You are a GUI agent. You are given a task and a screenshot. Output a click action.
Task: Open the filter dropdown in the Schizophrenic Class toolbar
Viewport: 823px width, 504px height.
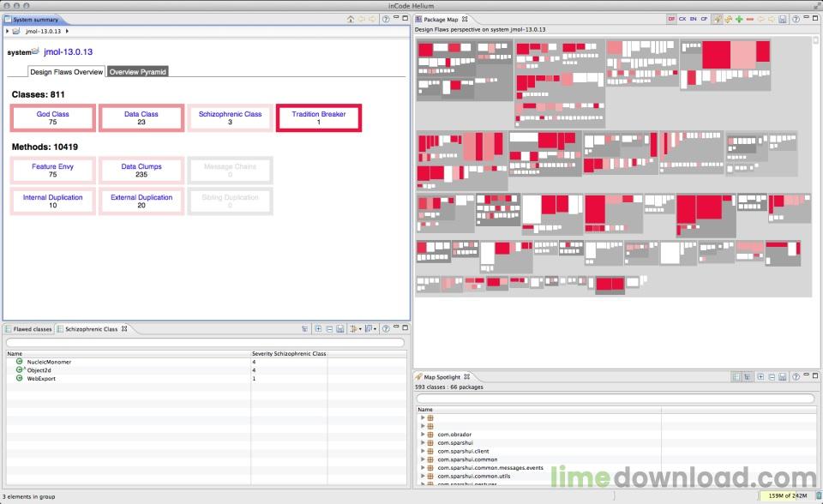pyautogui.click(x=357, y=329)
